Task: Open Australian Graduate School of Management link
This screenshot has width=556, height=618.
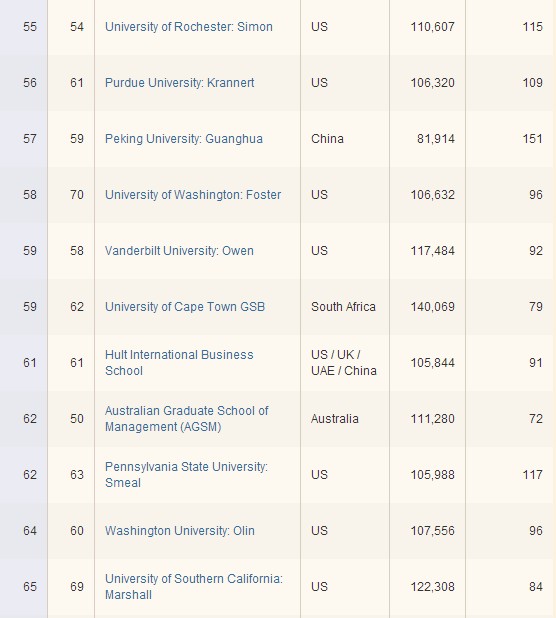Action: [x=187, y=419]
